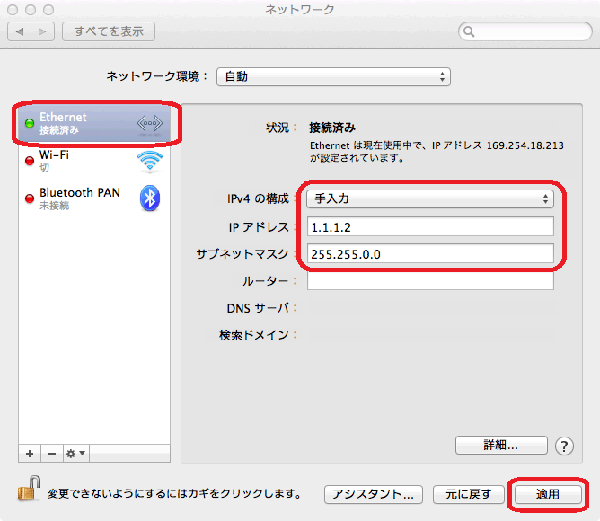
Task: Remove selected service with minus button
Action: [x=52, y=454]
